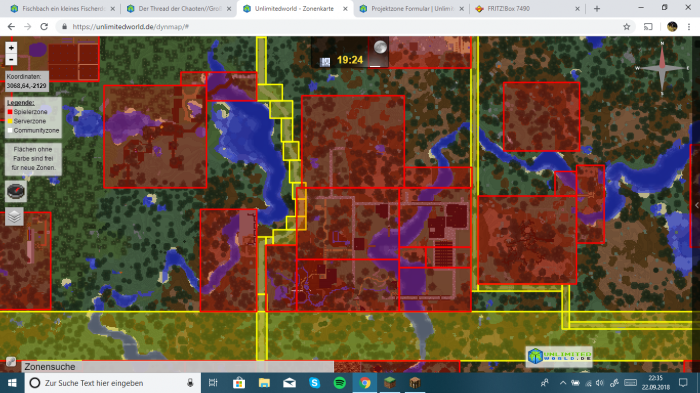Screen dimensions: 700x393
Task: Show hidden system tray icons chevron
Action: pyautogui.click(x=562, y=383)
